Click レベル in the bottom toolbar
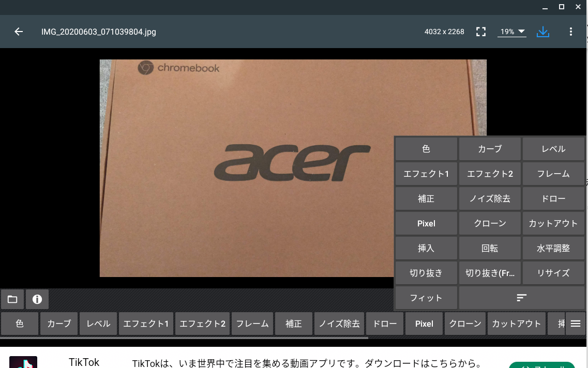 [x=98, y=324]
